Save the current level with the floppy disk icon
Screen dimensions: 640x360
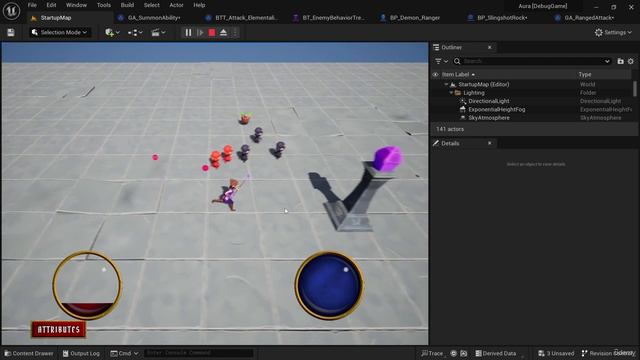pyautogui.click(x=11, y=33)
